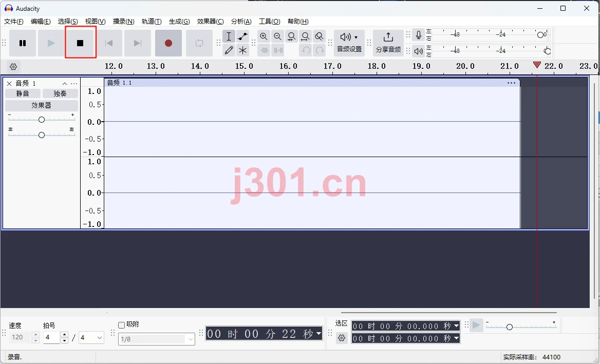Image resolution: width=600 pixels, height=364 pixels.
Task: Fit project to width zoom icon
Action: pos(305,36)
